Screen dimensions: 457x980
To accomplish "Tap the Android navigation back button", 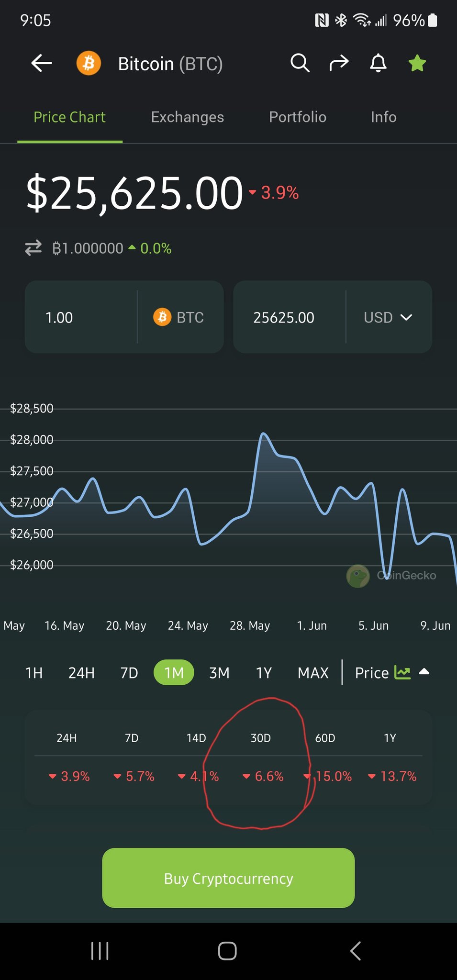I will [355, 951].
